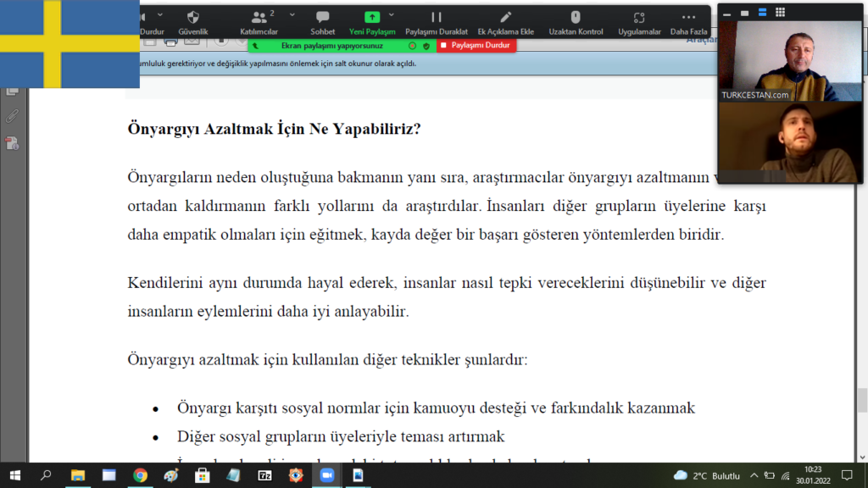Switch video panel to grid view
Screen dimensions: 868x488
pyautogui.click(x=780, y=12)
